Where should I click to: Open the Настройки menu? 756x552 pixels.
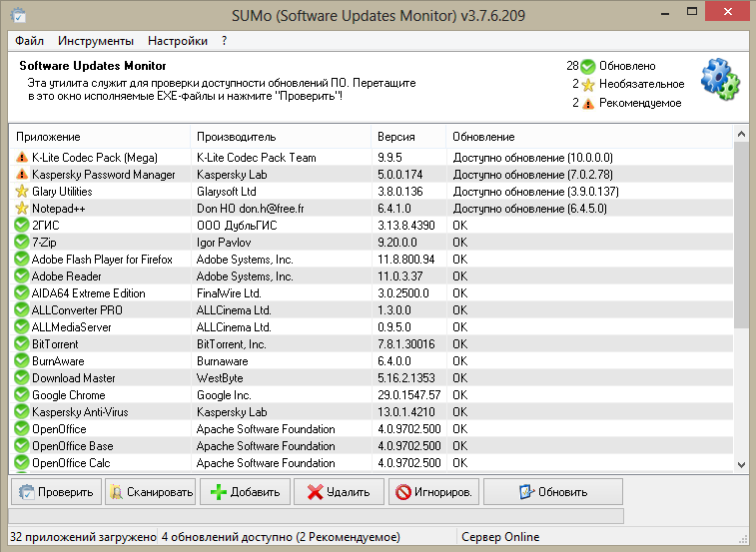(178, 41)
